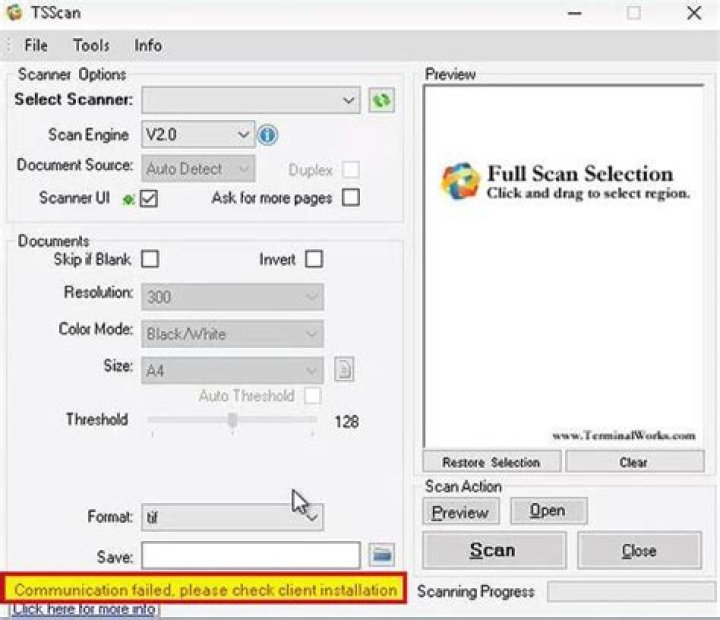This screenshot has height=620, width=720.
Task: Open the Select Scanner dropdown
Action: click(250, 100)
